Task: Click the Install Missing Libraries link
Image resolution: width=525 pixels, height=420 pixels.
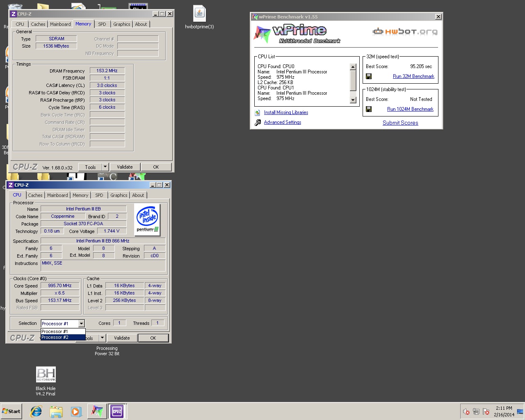Action: 286,112
